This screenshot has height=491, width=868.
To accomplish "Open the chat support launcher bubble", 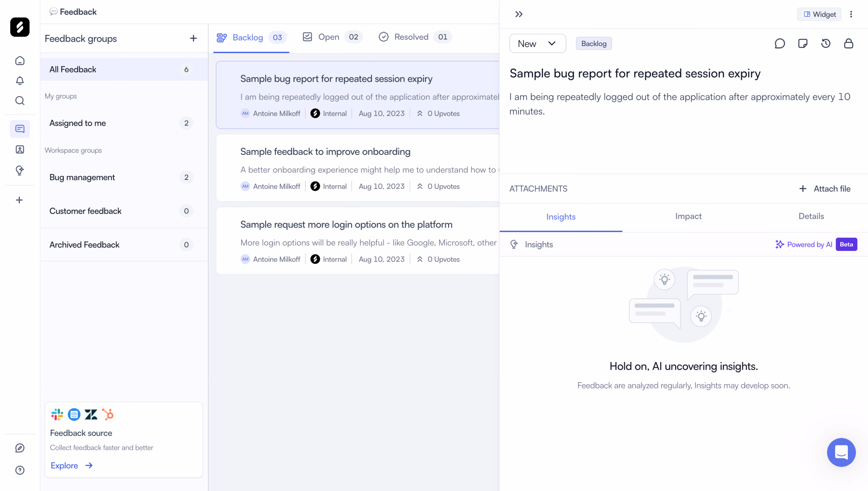I will [841, 452].
